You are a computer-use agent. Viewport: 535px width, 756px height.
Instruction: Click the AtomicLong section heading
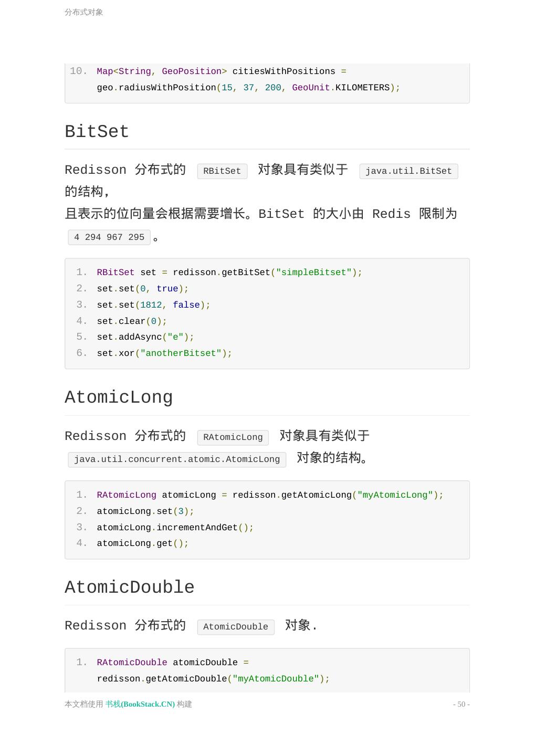coord(119,397)
